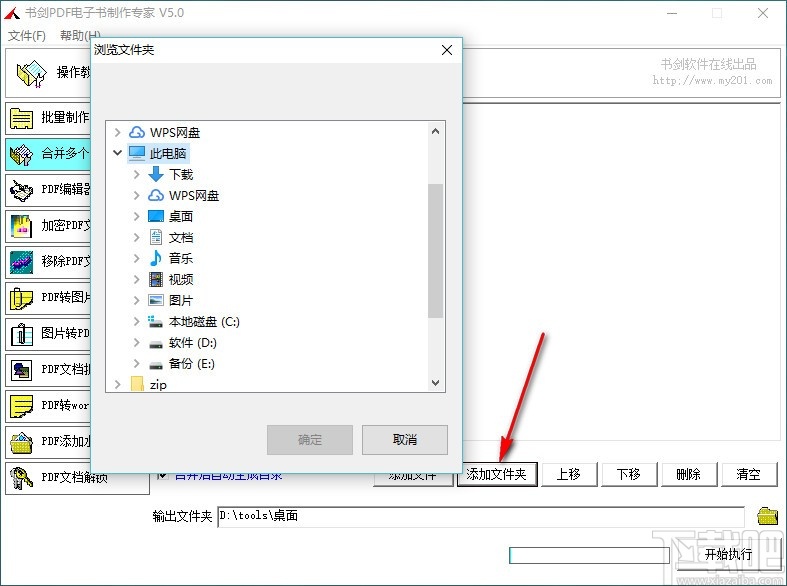The width and height of the screenshot is (787, 586).
Task: Toggle the 合并后自动生成目录 checkbox
Action: pyautogui.click(x=163, y=475)
